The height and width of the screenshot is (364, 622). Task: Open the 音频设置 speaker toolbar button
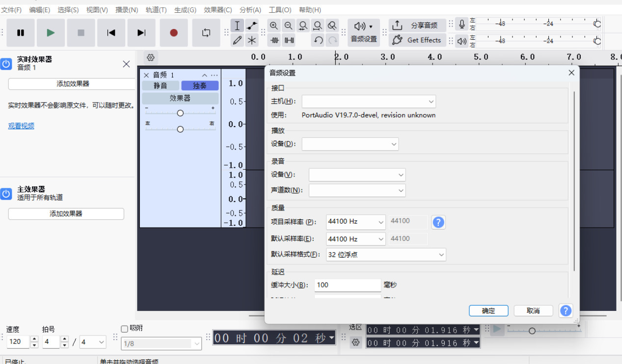[x=363, y=32]
